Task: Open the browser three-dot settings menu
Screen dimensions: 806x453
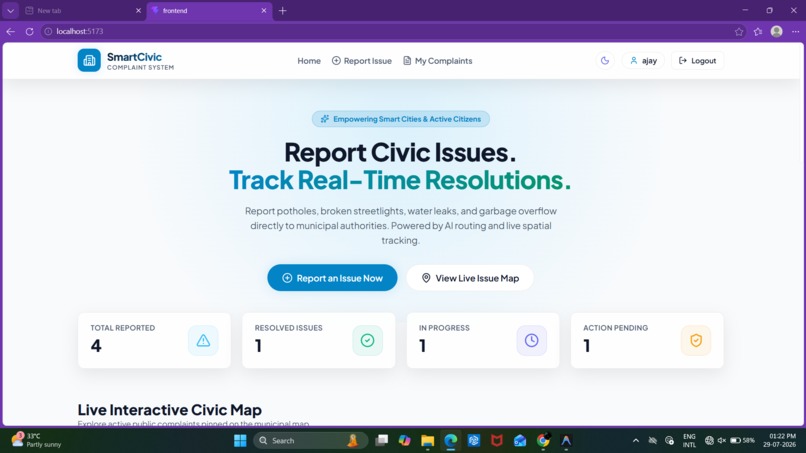Action: pyautogui.click(x=795, y=31)
